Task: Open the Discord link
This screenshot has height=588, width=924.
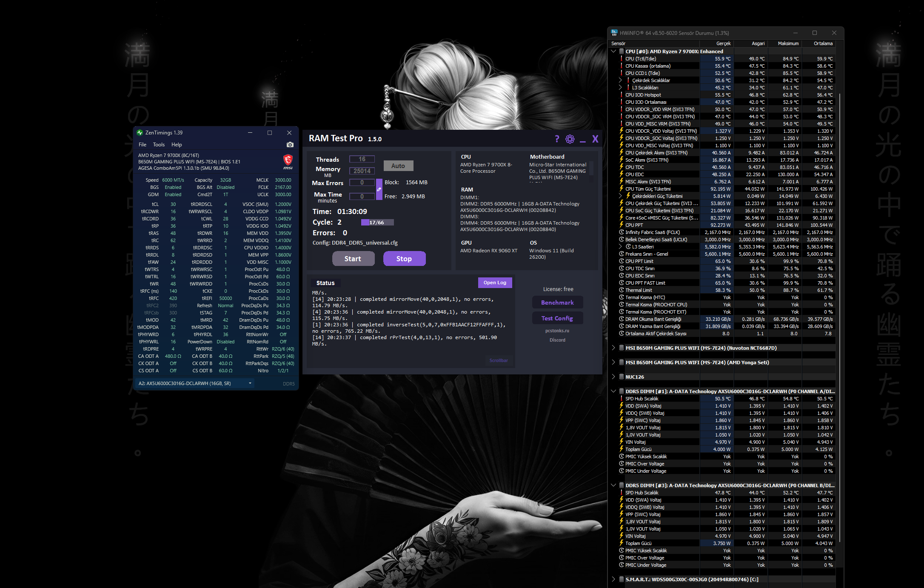Action: (557, 340)
